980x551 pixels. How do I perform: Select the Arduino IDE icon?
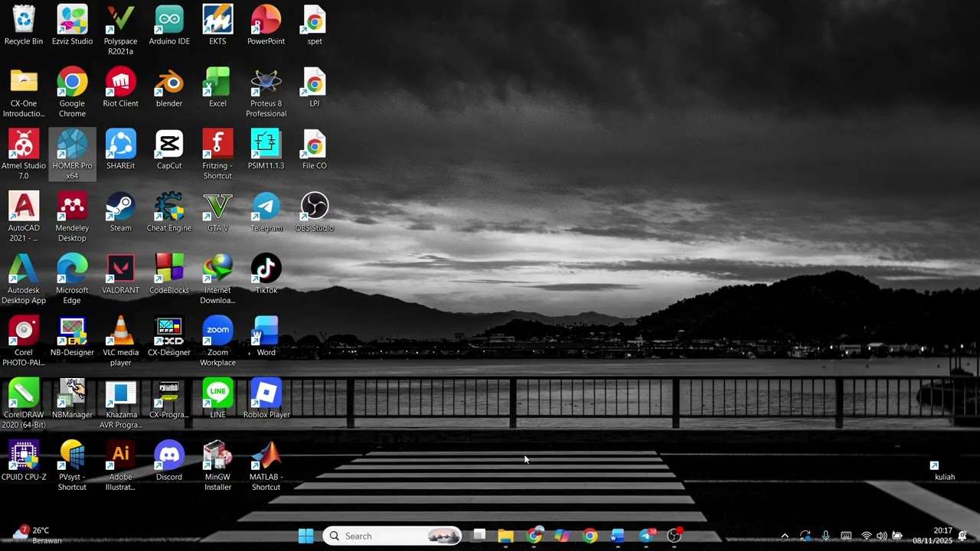[169, 26]
